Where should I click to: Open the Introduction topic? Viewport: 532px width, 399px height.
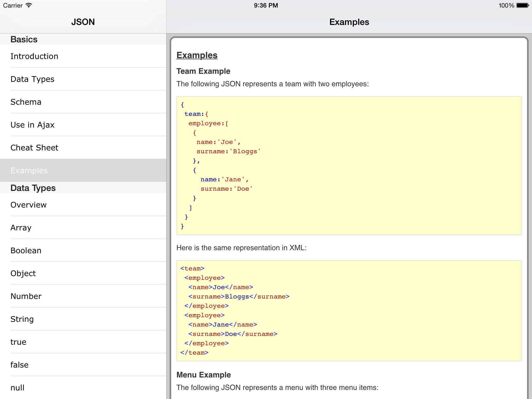[34, 56]
